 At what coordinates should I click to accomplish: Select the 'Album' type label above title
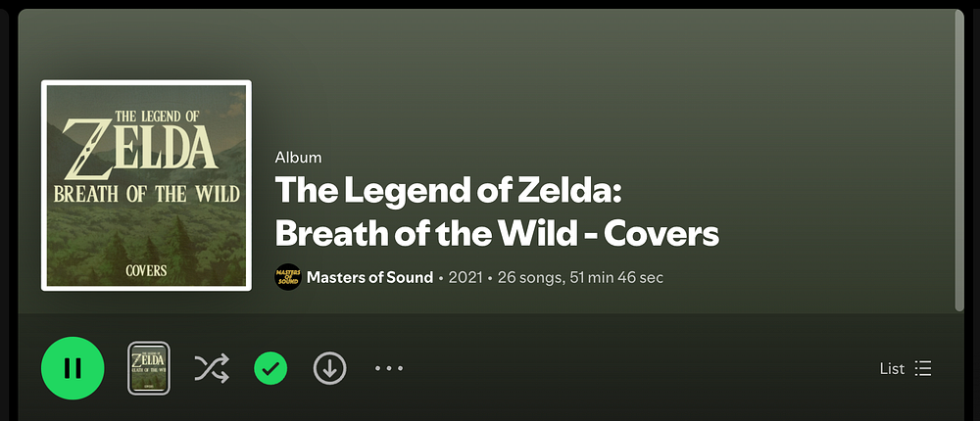tap(298, 158)
